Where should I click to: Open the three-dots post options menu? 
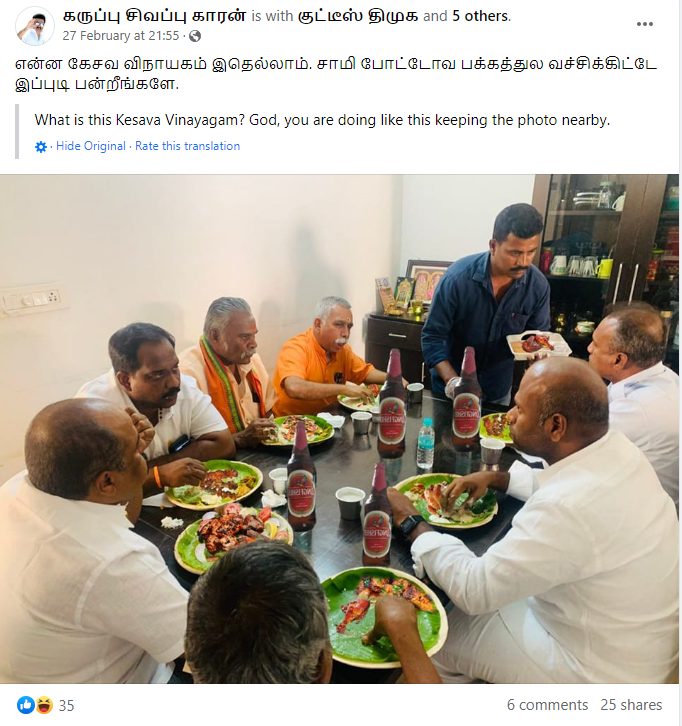pos(644,24)
